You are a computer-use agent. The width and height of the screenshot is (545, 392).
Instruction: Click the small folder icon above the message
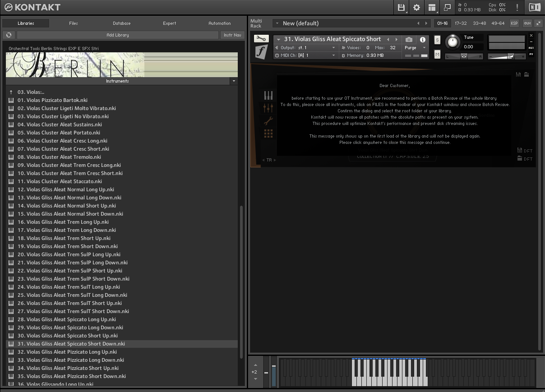(x=527, y=74)
